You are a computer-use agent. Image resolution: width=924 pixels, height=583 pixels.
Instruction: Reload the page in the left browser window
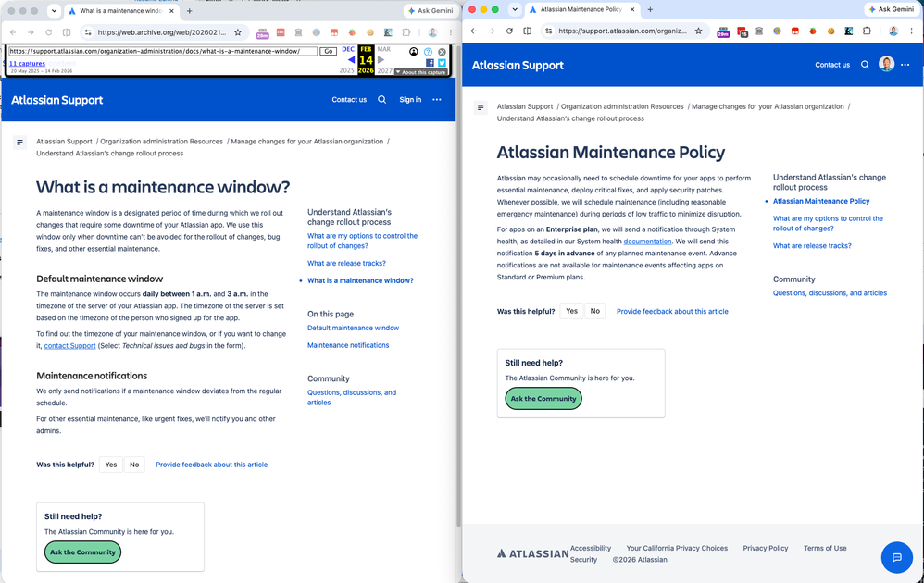point(49,32)
